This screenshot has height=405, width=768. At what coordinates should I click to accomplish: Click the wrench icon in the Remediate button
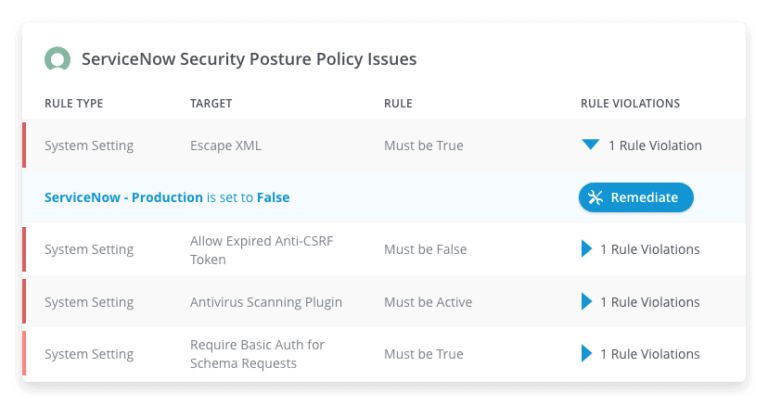point(595,197)
